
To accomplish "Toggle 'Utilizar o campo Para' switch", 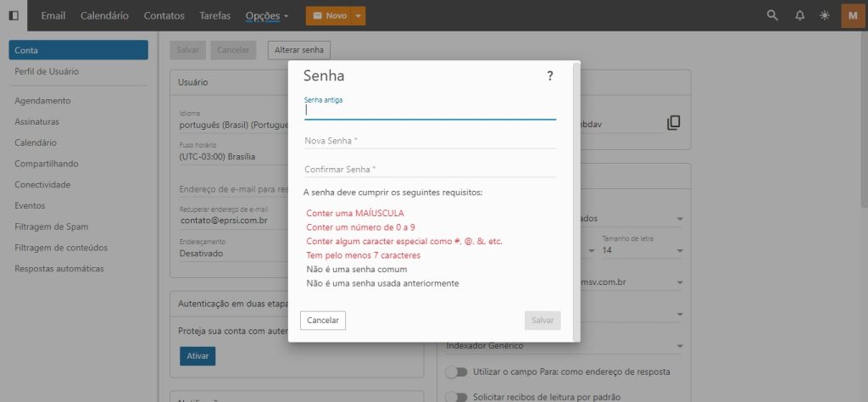I will (x=457, y=371).
